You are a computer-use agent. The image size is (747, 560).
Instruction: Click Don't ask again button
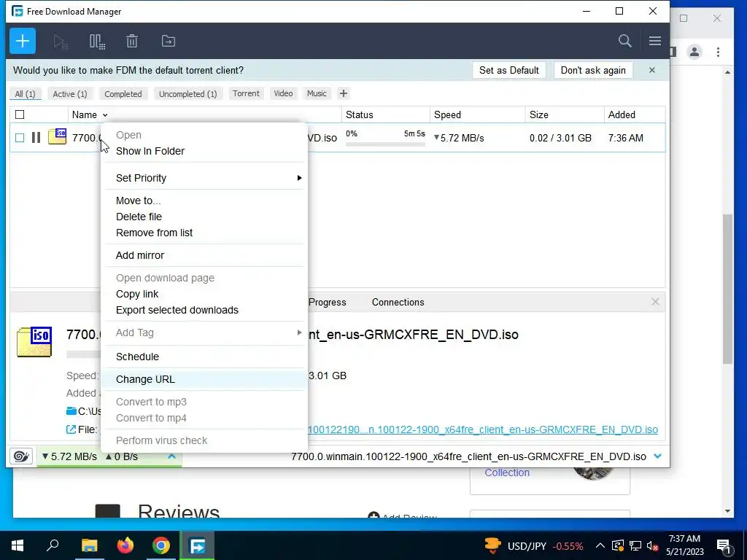click(x=593, y=71)
